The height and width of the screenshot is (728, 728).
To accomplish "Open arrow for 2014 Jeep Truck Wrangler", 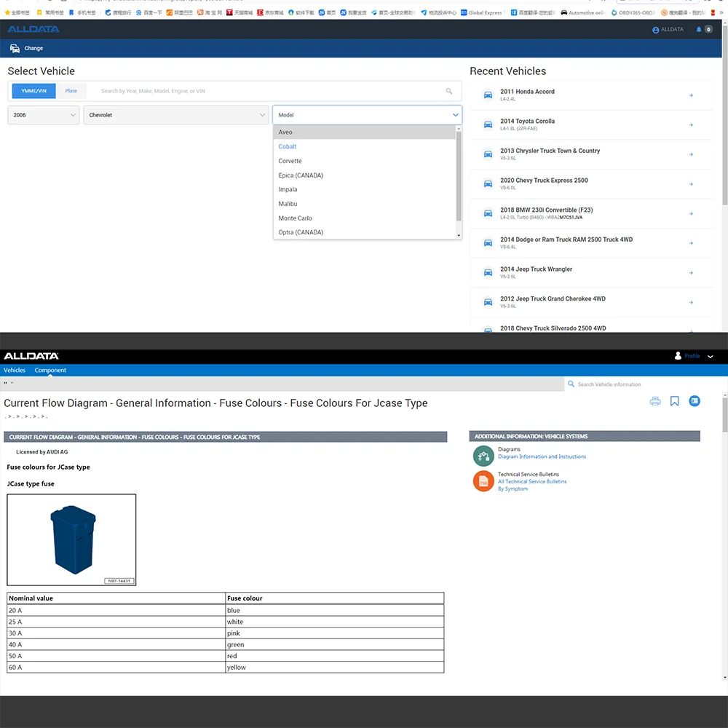I will tap(691, 273).
